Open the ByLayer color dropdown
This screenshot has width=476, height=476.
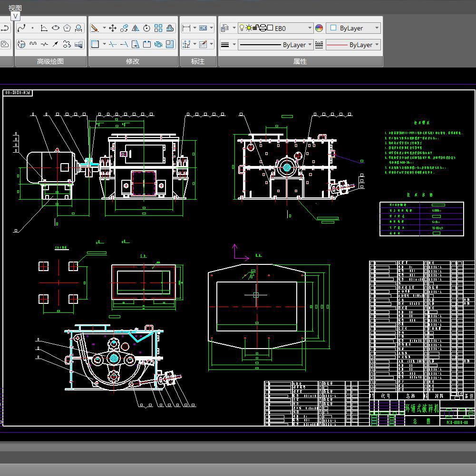point(377,28)
